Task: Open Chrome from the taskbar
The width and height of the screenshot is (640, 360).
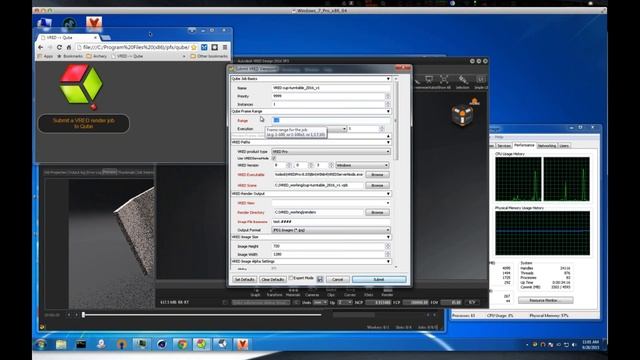Action: [182, 344]
